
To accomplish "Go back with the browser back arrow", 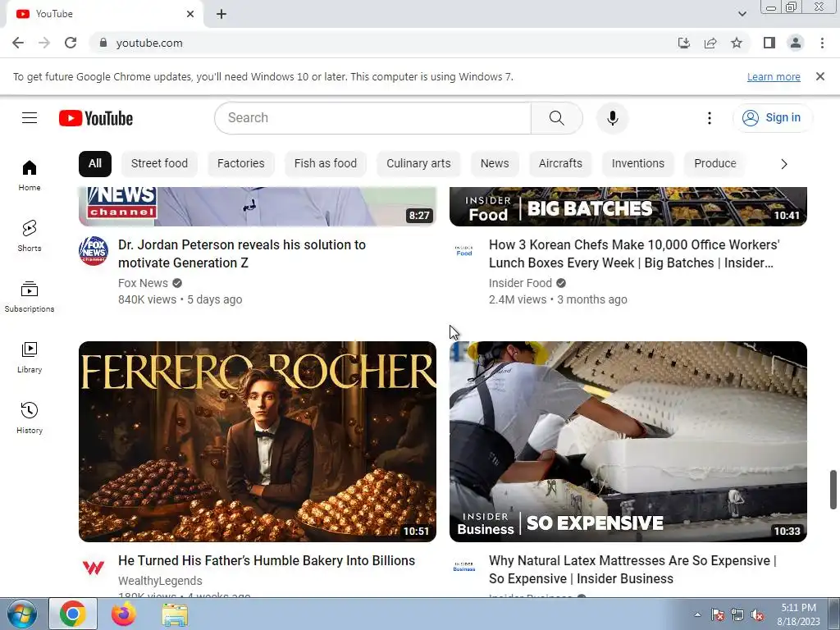I will (x=18, y=43).
